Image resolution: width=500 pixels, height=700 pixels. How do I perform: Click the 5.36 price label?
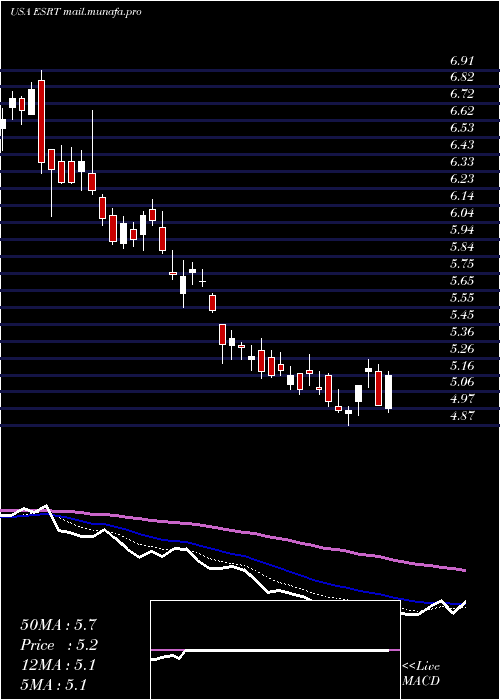pyautogui.click(x=462, y=332)
